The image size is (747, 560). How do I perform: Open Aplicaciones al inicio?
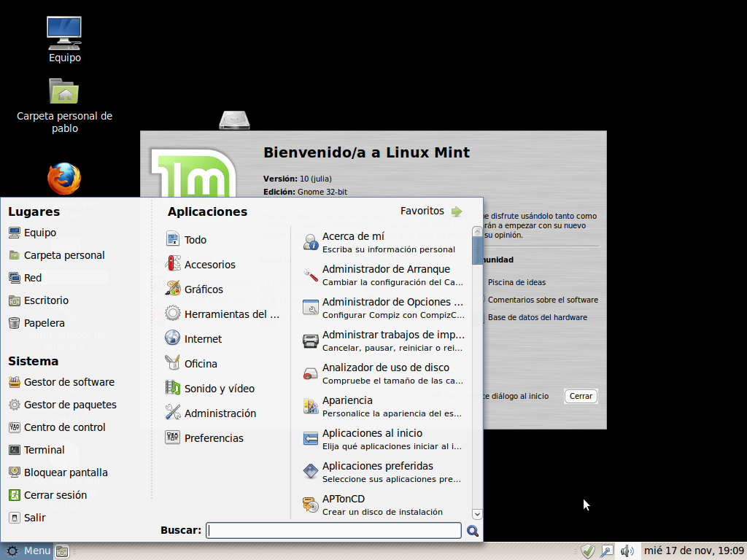click(384, 440)
